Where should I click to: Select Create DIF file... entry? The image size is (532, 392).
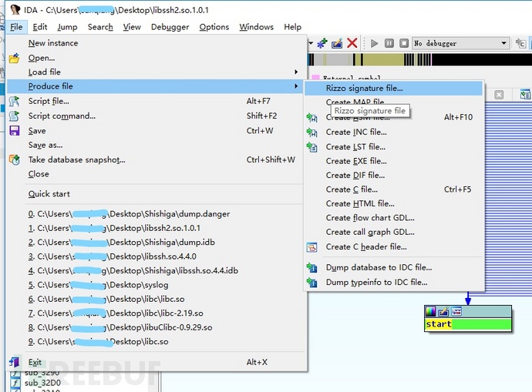point(393,175)
